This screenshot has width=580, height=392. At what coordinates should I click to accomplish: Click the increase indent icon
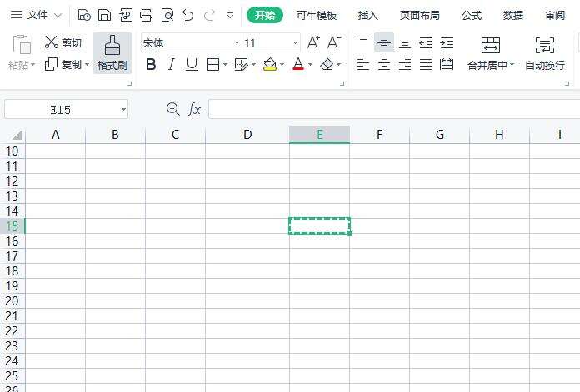(x=447, y=43)
